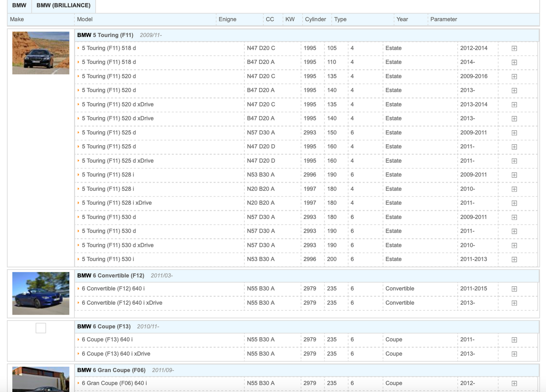Click plus icon for 6 Gran Coupe 640 i row
This screenshot has width=546, height=392.
click(x=514, y=383)
